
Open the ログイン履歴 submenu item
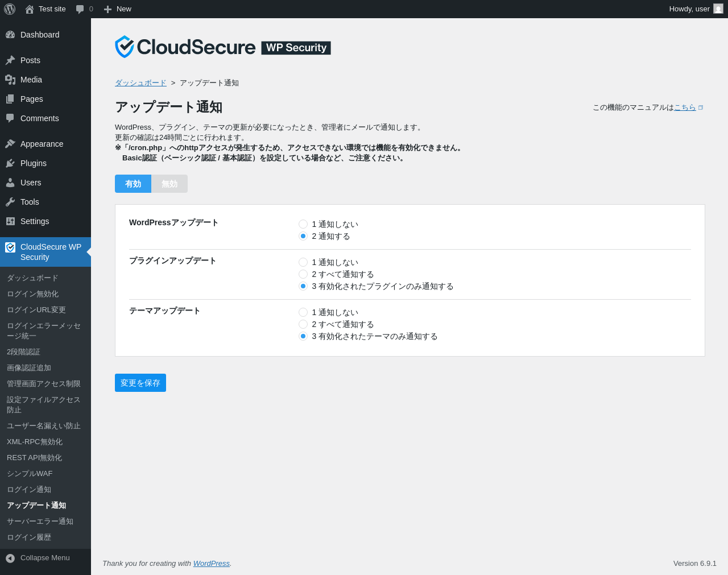tap(29, 537)
